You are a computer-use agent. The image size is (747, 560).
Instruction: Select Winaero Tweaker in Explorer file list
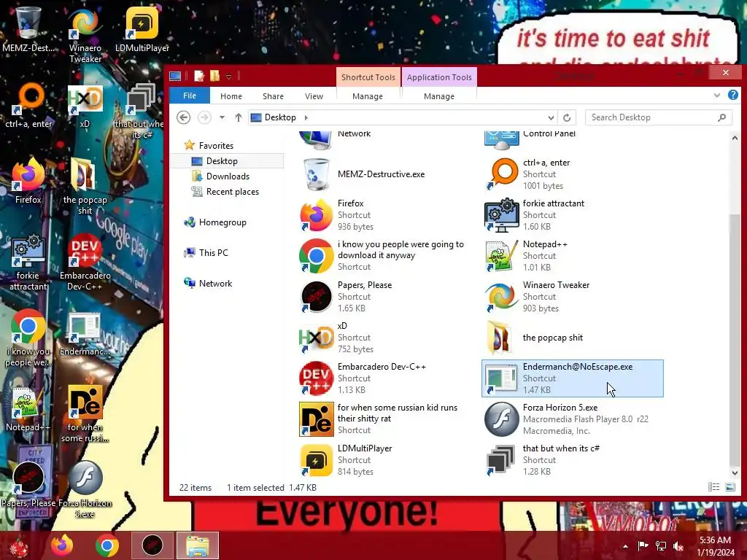572,297
